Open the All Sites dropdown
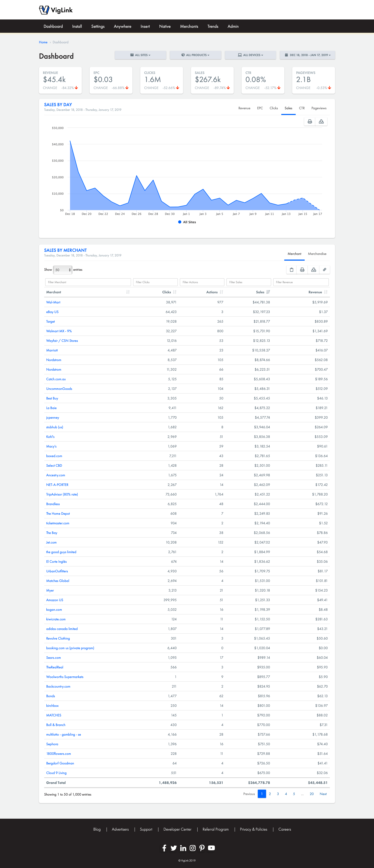The image size is (374, 868). [140, 55]
